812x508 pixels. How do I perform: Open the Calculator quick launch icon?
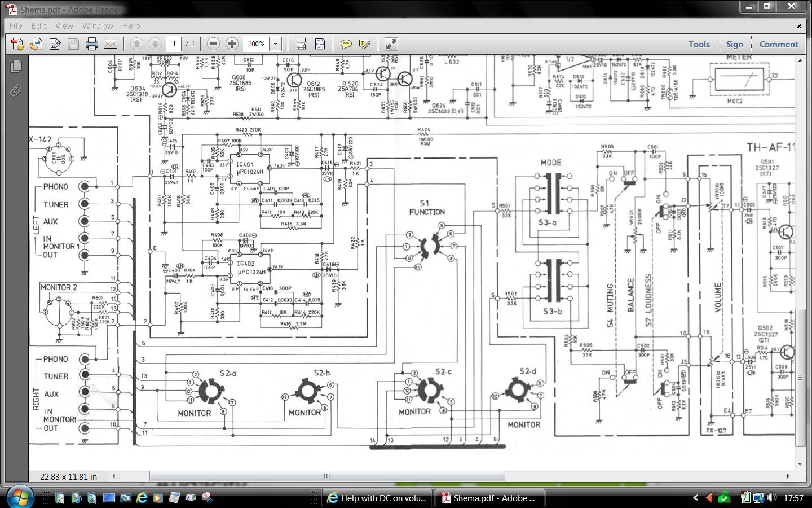click(174, 498)
